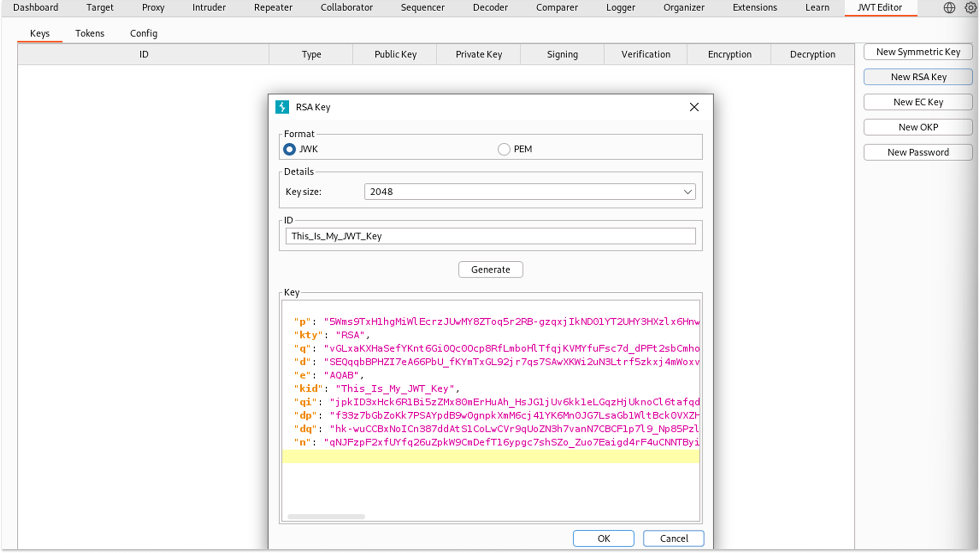980x553 pixels.
Task: Switch to the Tokens tab
Action: click(89, 33)
